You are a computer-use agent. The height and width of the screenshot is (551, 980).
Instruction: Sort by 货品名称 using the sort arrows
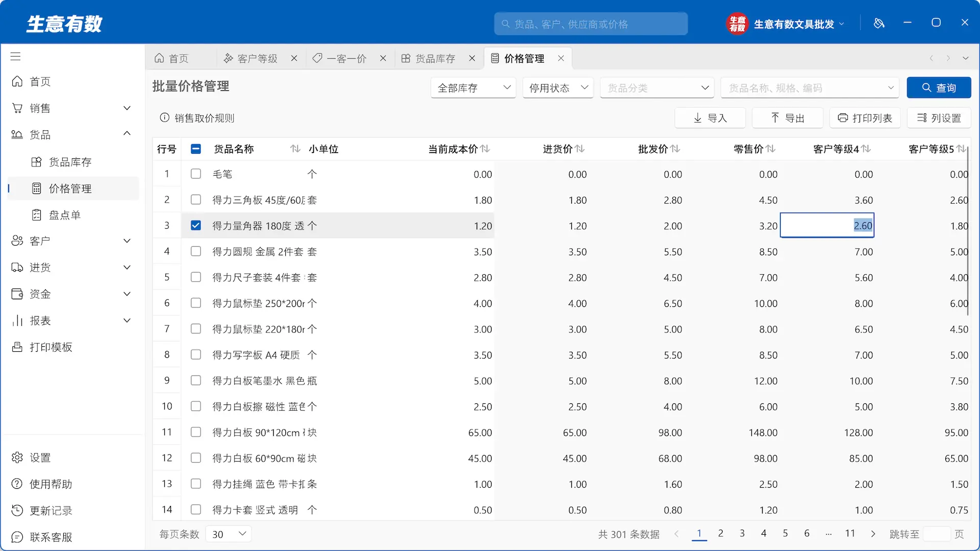tap(295, 149)
